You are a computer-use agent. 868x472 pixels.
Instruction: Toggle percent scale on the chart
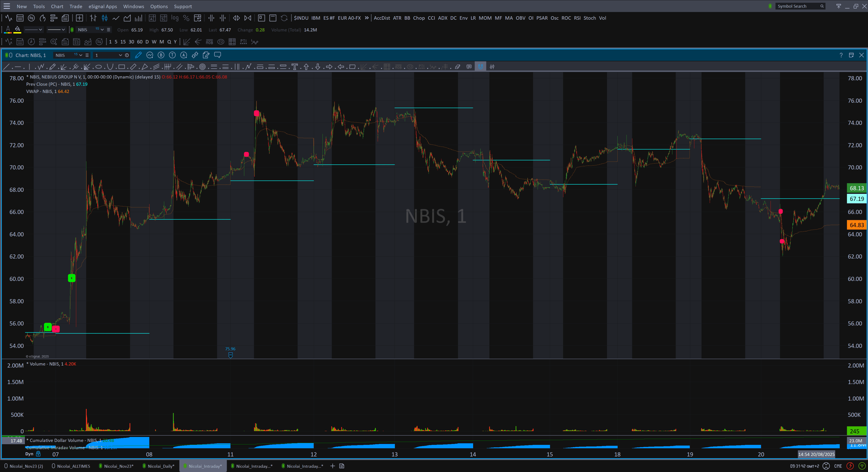[x=186, y=18]
